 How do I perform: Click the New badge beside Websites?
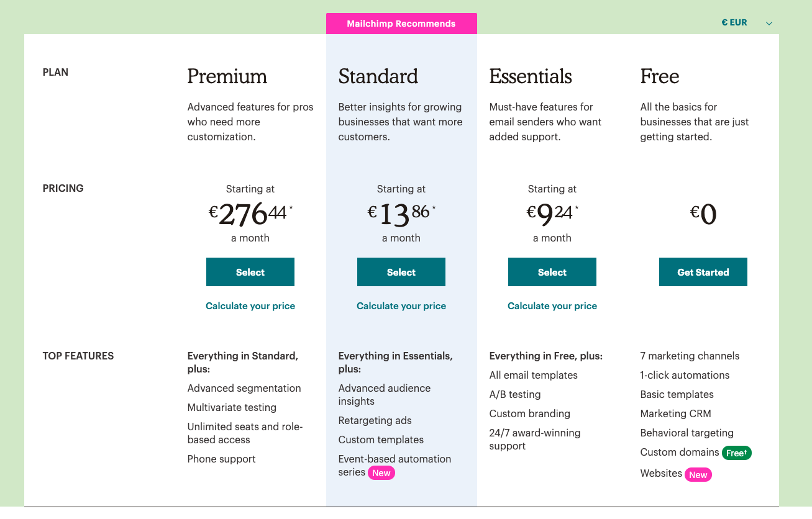pyautogui.click(x=698, y=475)
